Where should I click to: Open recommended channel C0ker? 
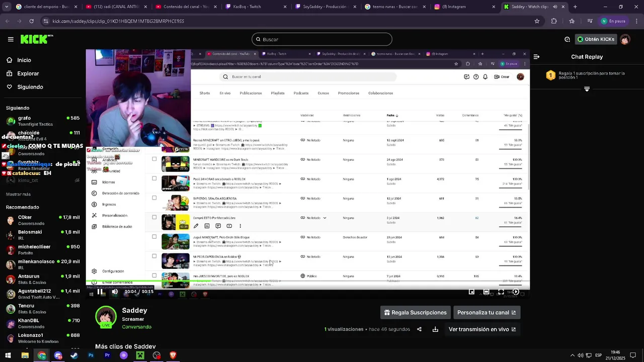coord(43,220)
